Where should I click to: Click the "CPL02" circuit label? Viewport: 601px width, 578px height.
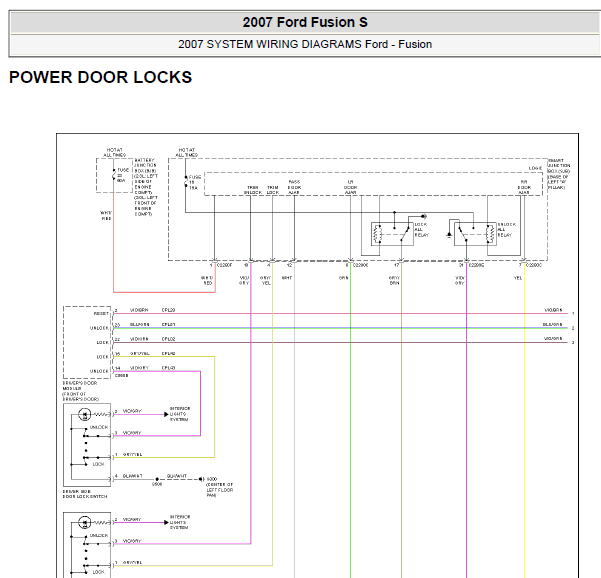(x=168, y=339)
